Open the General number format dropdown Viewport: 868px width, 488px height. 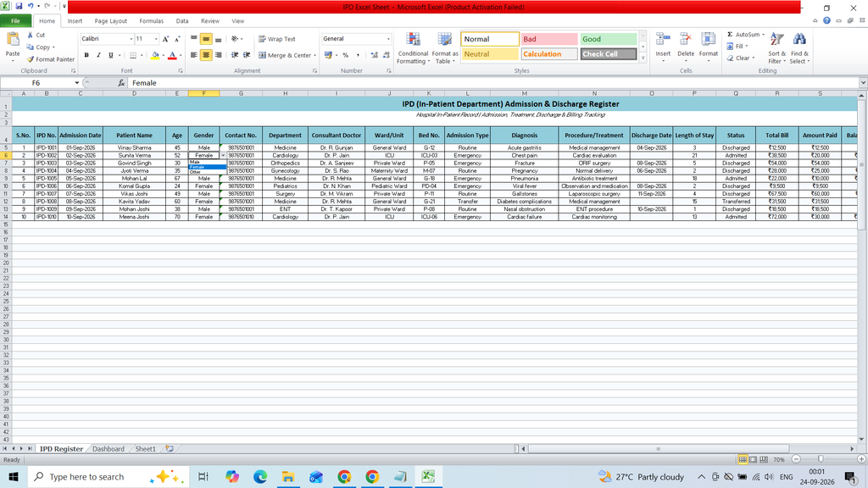388,39
